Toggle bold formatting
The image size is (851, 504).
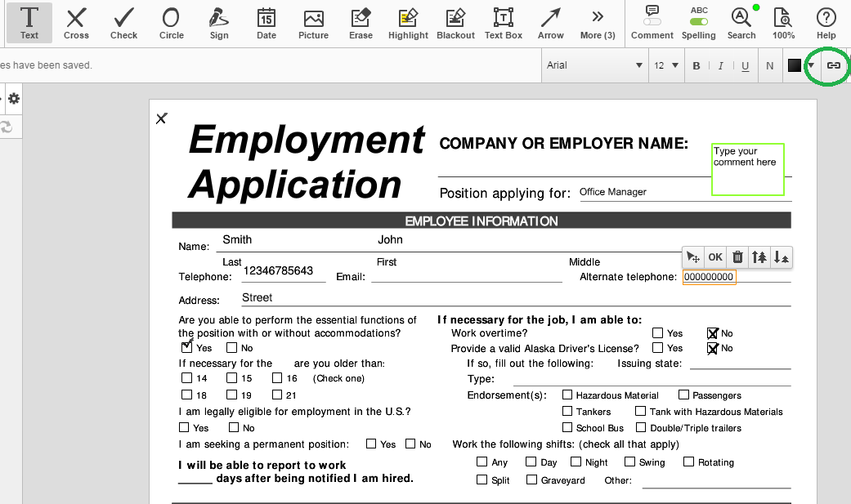tap(696, 65)
